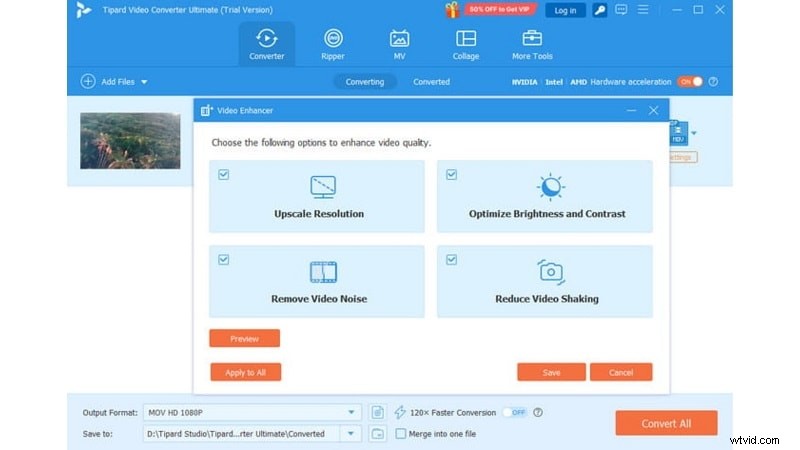The image size is (800, 450).
Task: Click the Optimize Brightness and Contrast icon
Action: 550,186
